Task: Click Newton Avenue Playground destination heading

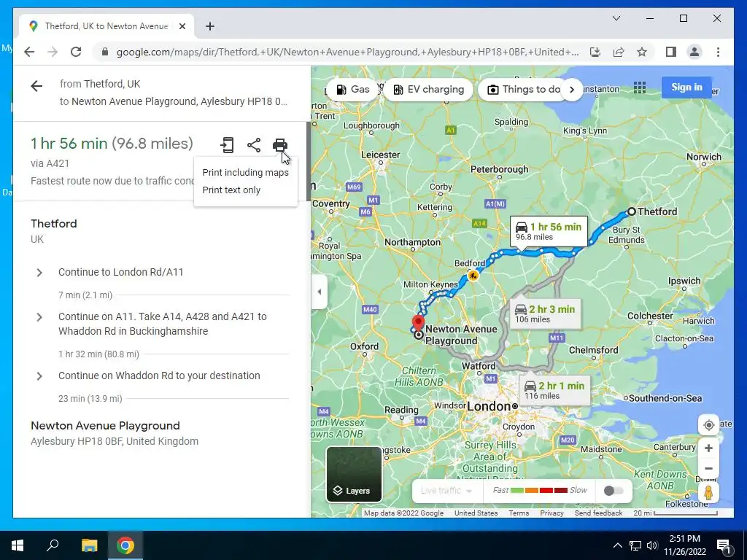Action: coord(105,426)
